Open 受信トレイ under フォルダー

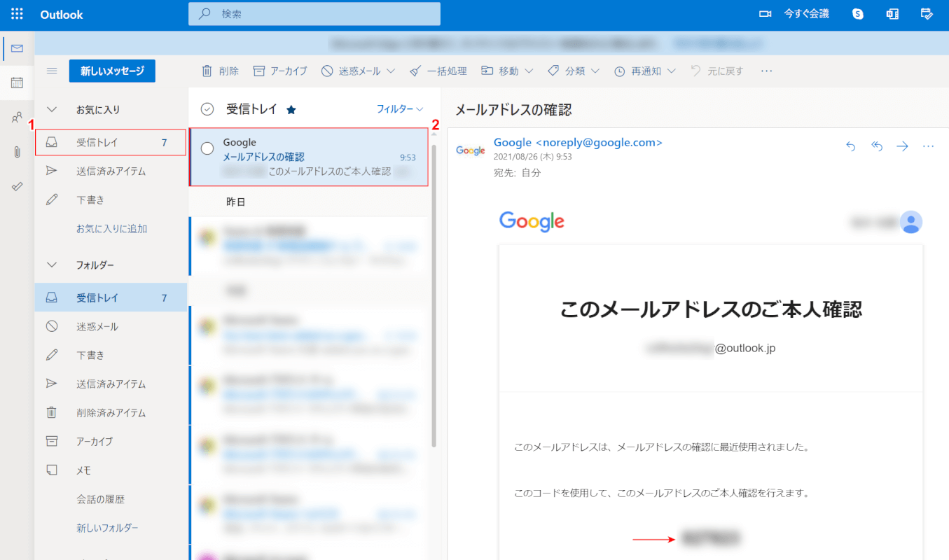click(x=111, y=297)
